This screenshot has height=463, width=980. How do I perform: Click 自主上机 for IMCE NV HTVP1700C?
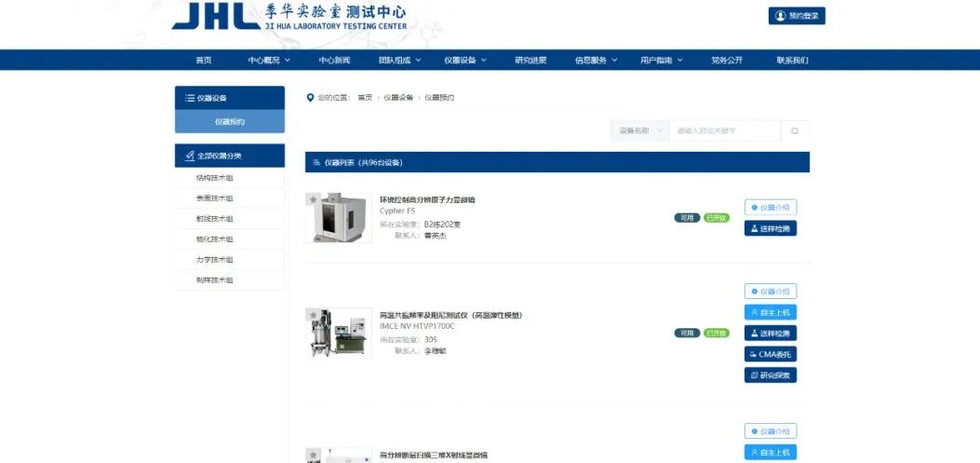pos(771,312)
